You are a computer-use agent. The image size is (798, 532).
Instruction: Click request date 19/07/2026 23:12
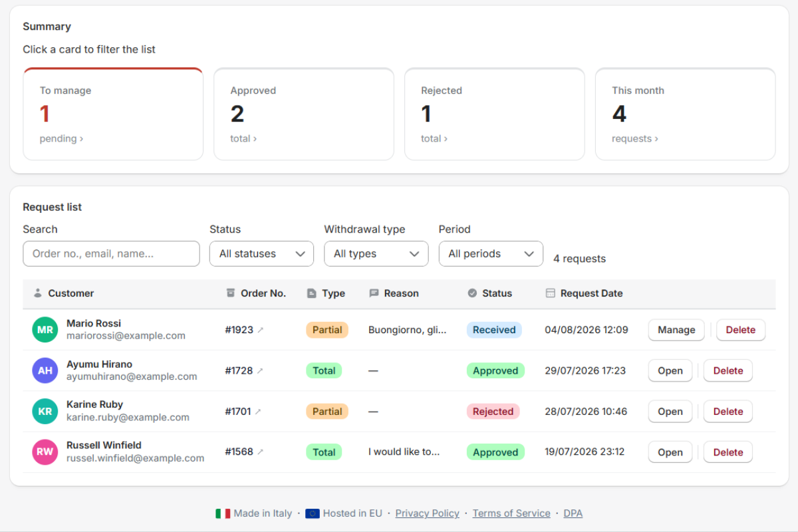(x=585, y=452)
